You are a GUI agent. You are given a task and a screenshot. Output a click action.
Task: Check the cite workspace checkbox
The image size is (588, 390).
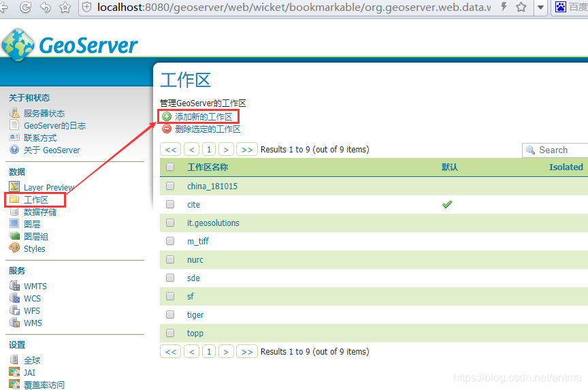pos(170,204)
